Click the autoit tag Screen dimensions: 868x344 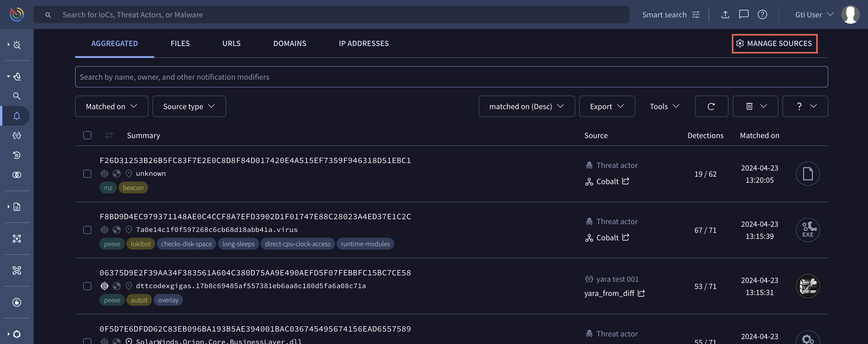point(139,300)
